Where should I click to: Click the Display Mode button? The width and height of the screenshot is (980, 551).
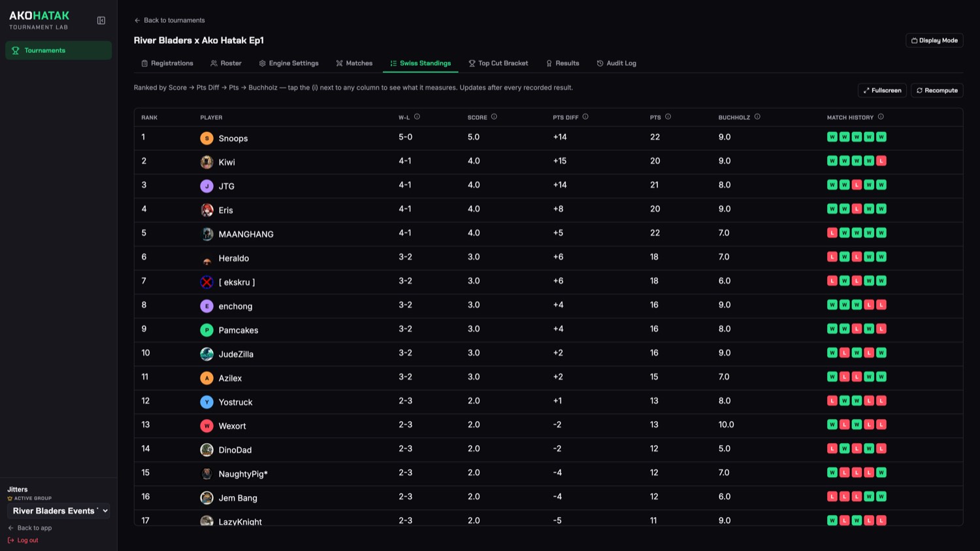coord(934,41)
